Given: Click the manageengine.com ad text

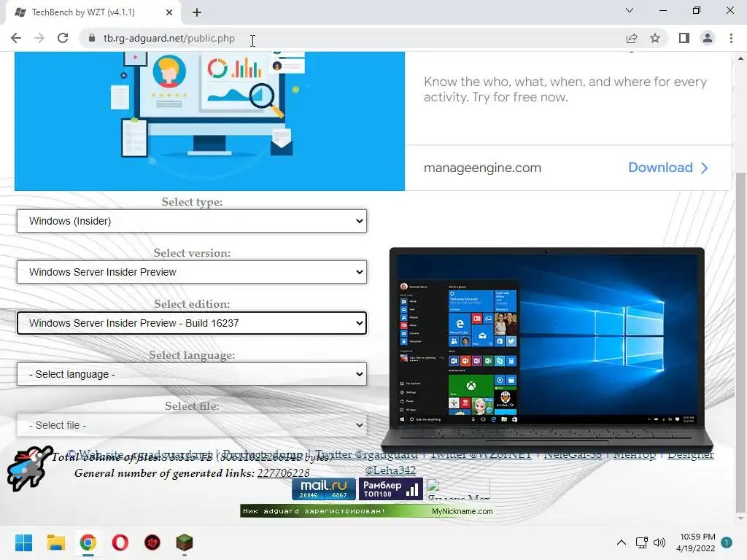Looking at the screenshot, I should tap(482, 168).
